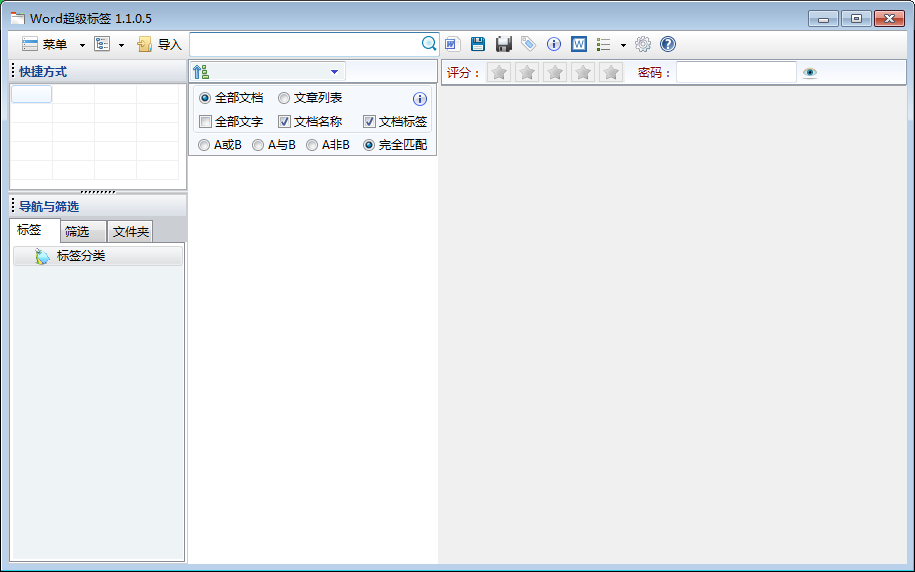Uncheck the 文档标签 checkbox

[x=395, y=121]
